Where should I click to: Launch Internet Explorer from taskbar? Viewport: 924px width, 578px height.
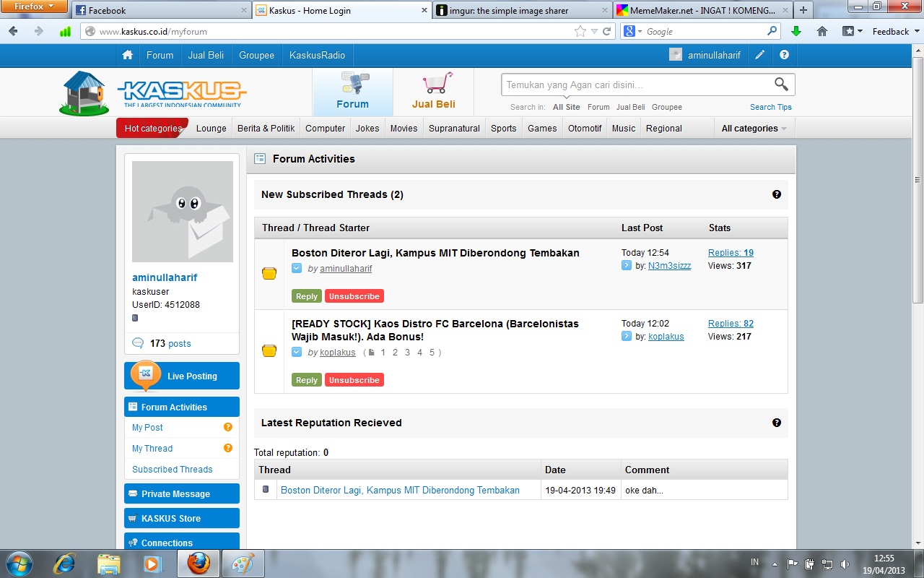pyautogui.click(x=65, y=563)
